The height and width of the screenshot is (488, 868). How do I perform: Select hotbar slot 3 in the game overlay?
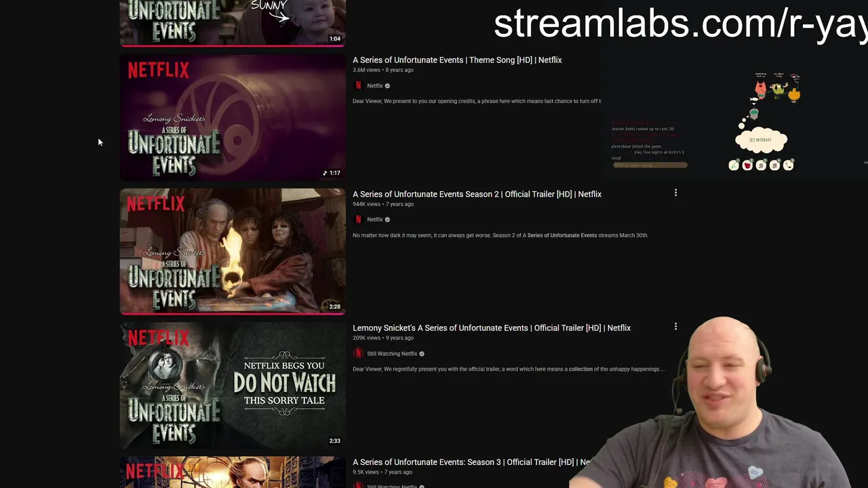(x=761, y=165)
